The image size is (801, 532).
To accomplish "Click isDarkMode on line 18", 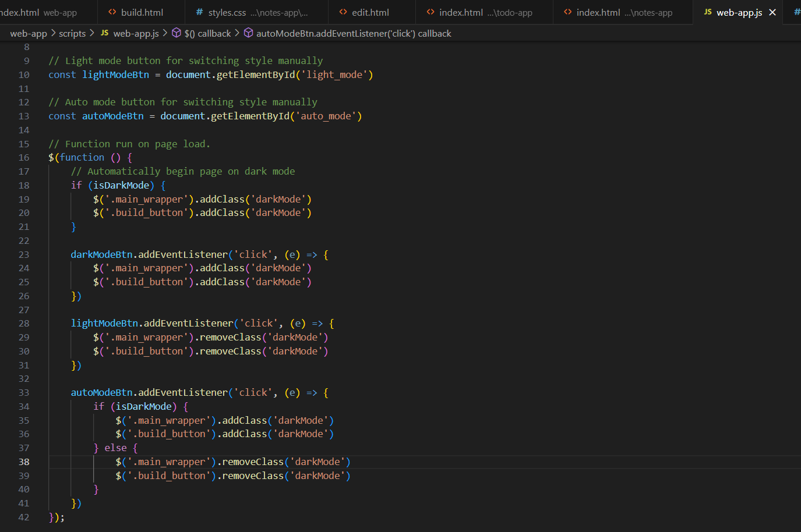I will point(121,185).
